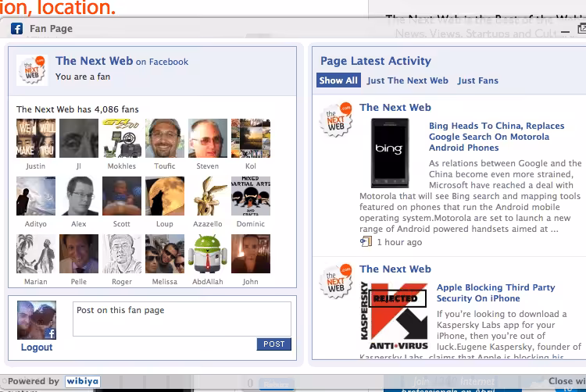586x392 pixels.
Task: Switch to Just Fans tab
Action: [478, 80]
